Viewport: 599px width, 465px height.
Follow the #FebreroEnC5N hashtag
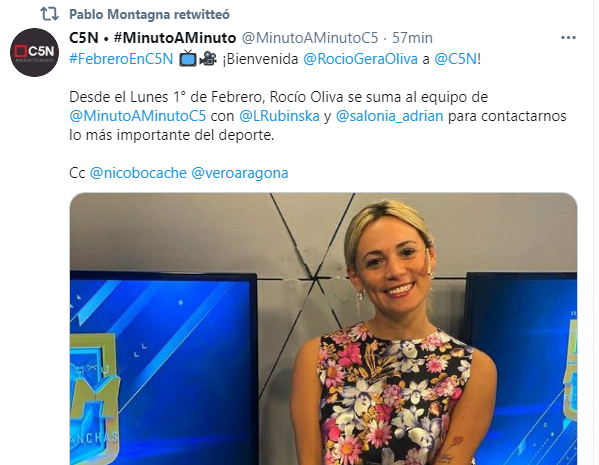(121, 59)
